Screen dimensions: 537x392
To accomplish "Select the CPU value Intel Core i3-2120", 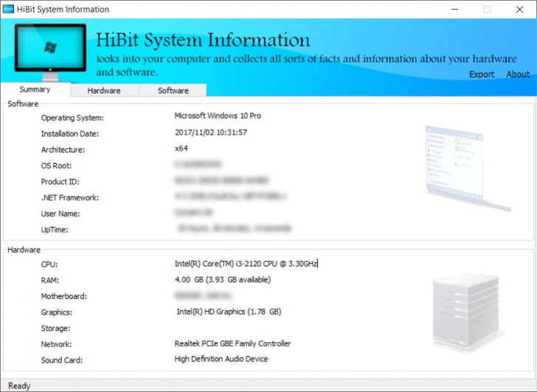I will coord(246,264).
